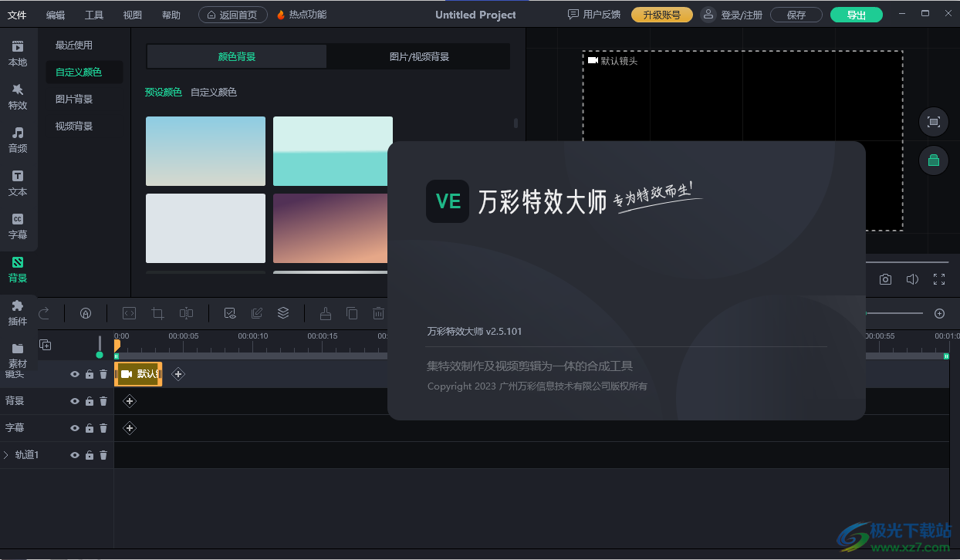Open the 插件 plugins panel
The width and height of the screenshot is (960, 560).
(x=18, y=312)
